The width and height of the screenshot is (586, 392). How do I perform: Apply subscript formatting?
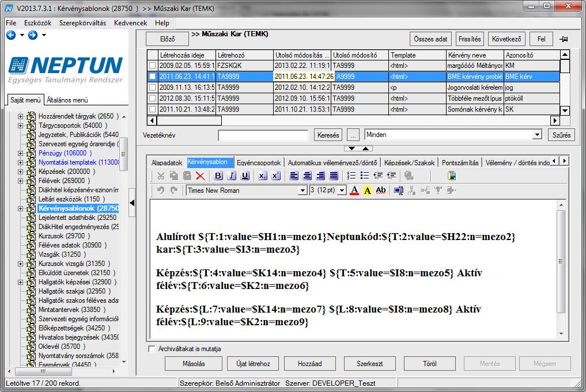(263, 176)
